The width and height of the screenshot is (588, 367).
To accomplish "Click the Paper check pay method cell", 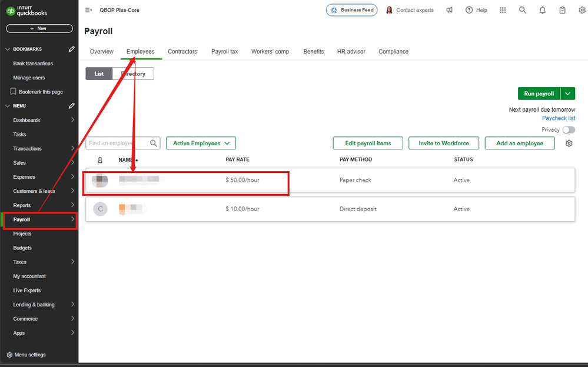I will click(x=355, y=181).
